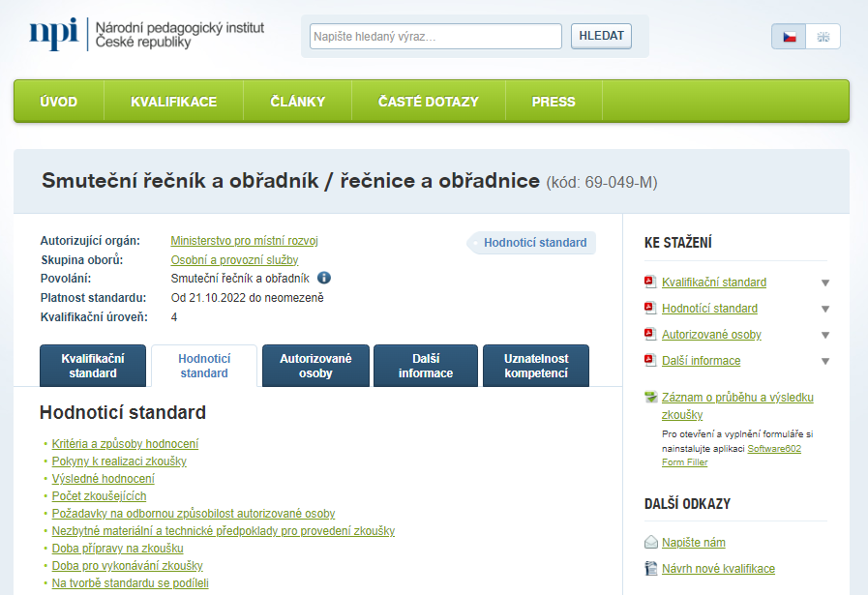Jump to Kritéria a způsoby hodnocení

click(125, 444)
